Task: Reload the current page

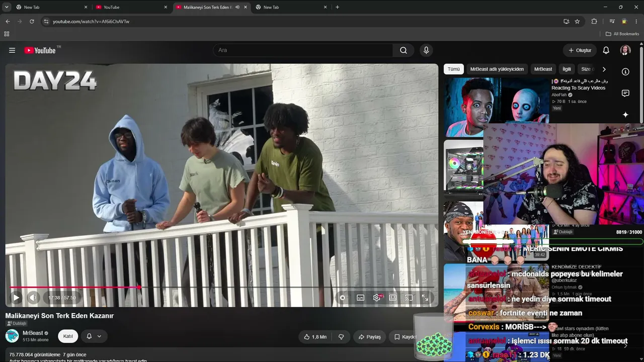Action: (x=32, y=22)
